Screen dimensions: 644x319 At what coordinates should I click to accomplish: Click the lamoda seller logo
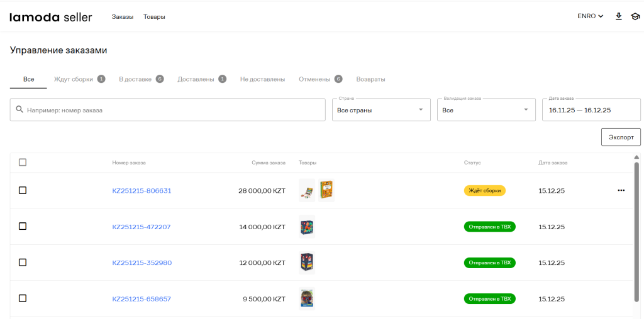point(51,17)
